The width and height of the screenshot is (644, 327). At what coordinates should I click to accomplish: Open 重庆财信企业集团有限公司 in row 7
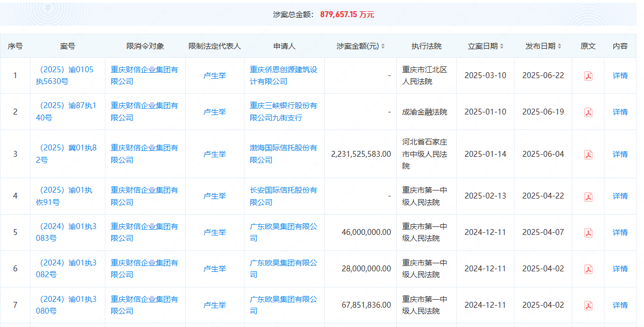[144, 305]
